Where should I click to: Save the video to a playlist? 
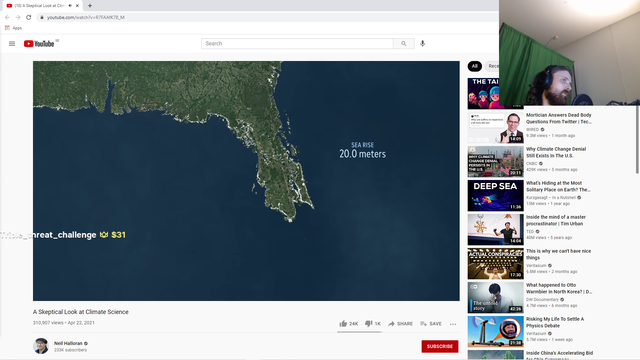pyautogui.click(x=431, y=324)
